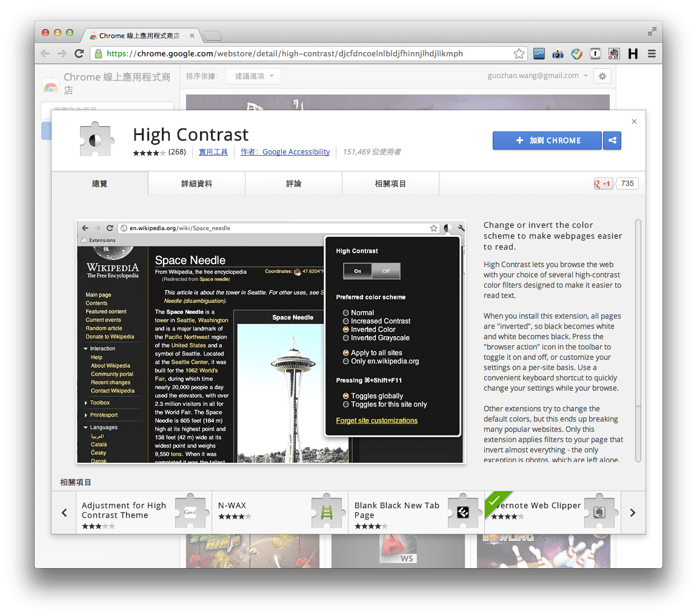Open the 評論 tab
Image resolution: width=697 pixels, height=616 pixels.
(x=293, y=183)
